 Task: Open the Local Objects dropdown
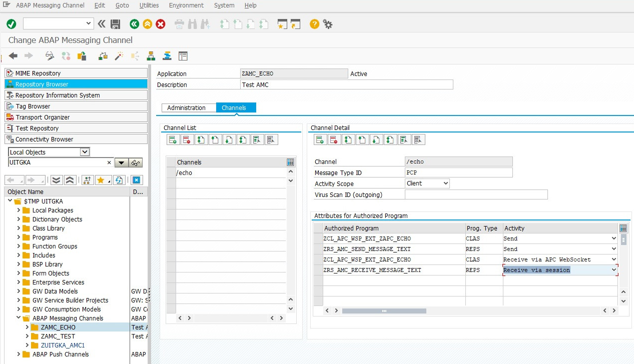(85, 152)
